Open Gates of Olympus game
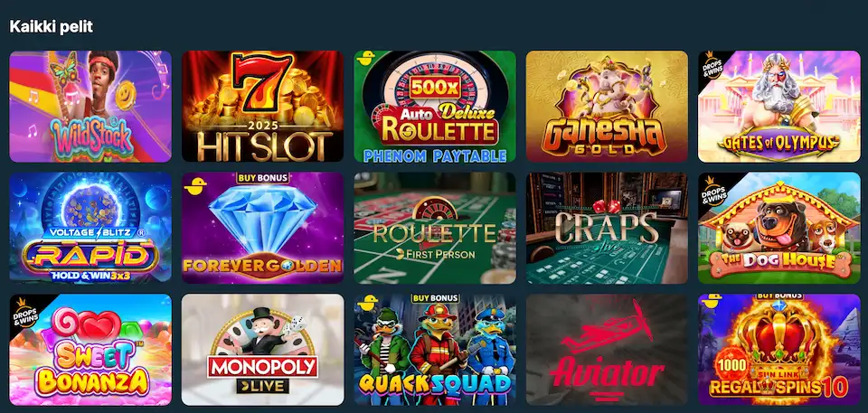This screenshot has height=413, width=868. 778,107
